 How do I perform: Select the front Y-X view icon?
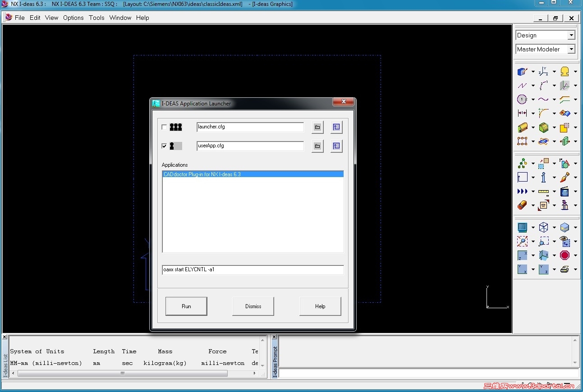(x=522, y=269)
